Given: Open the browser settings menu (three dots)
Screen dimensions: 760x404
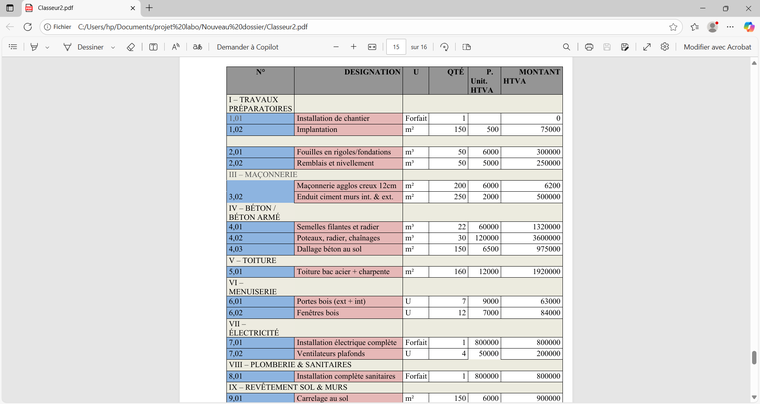Looking at the screenshot, I should tap(731, 27).
